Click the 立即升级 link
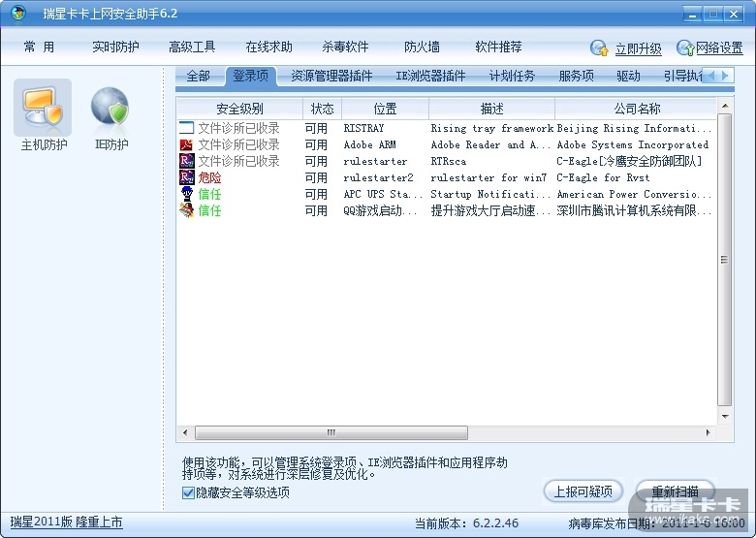The image size is (756, 538). pos(639,48)
